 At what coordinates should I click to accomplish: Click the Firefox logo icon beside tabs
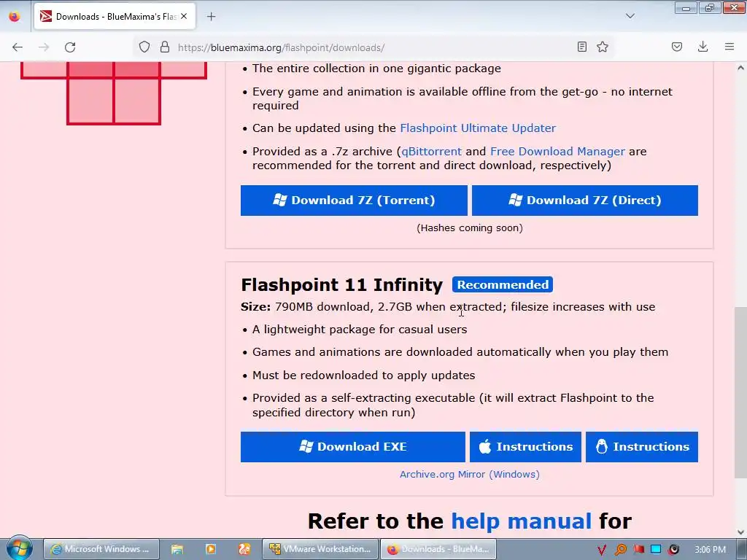(15, 17)
